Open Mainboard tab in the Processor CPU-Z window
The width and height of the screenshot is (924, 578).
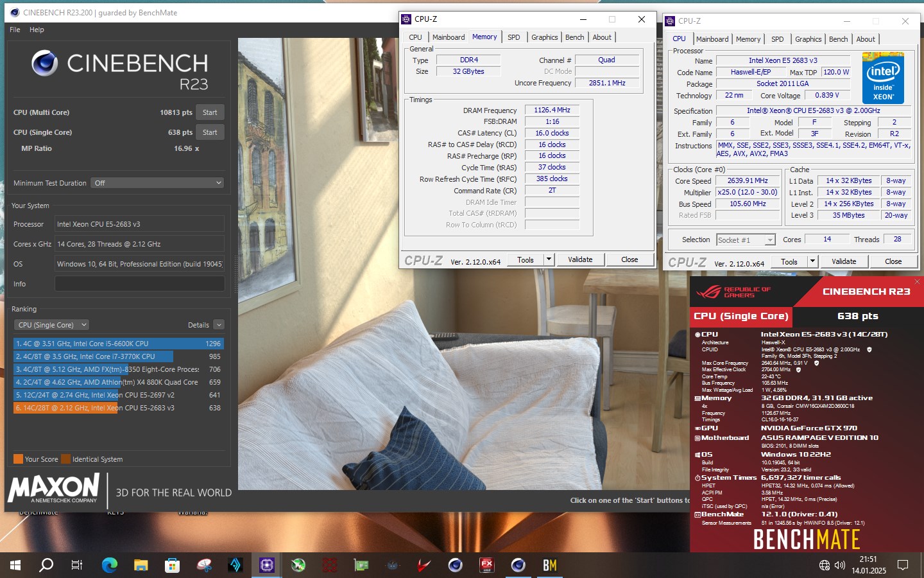click(x=712, y=39)
